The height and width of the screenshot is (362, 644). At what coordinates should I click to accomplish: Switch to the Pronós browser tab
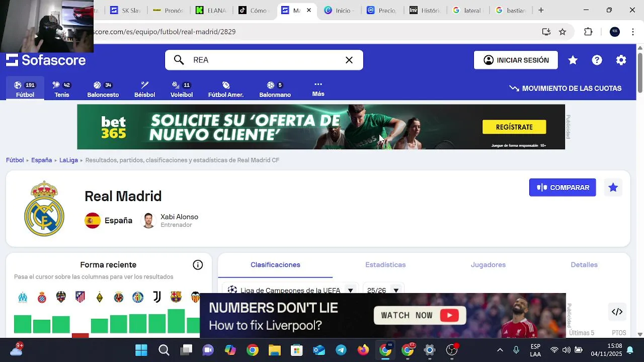pyautogui.click(x=169, y=10)
